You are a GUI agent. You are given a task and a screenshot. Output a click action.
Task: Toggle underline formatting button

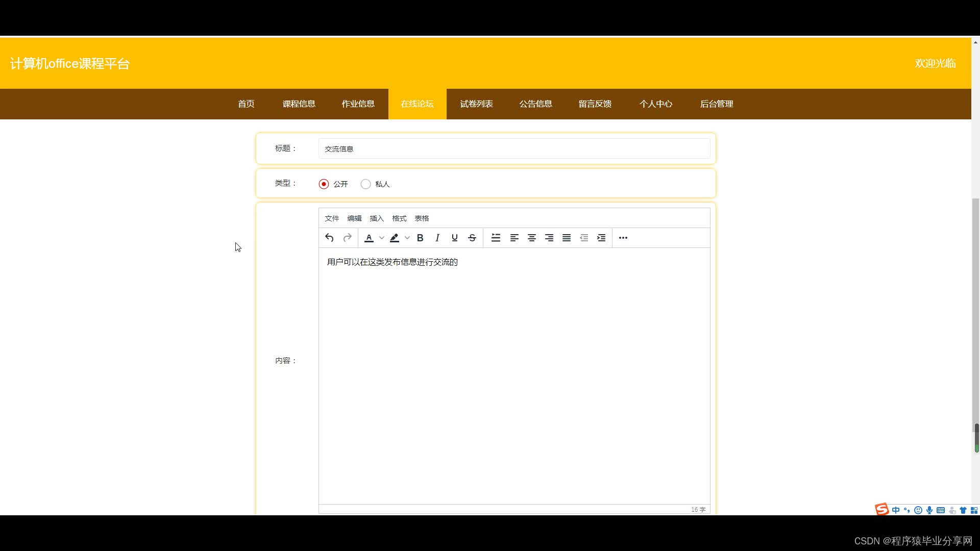455,238
